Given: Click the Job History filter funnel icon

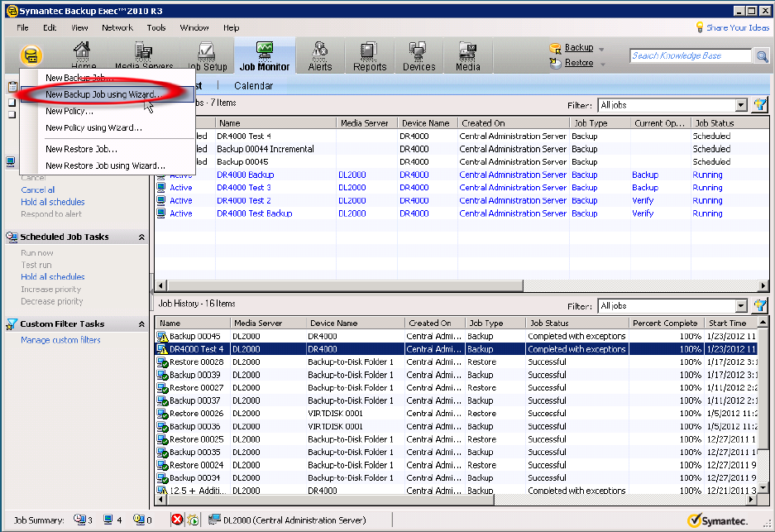Looking at the screenshot, I should tap(759, 306).
